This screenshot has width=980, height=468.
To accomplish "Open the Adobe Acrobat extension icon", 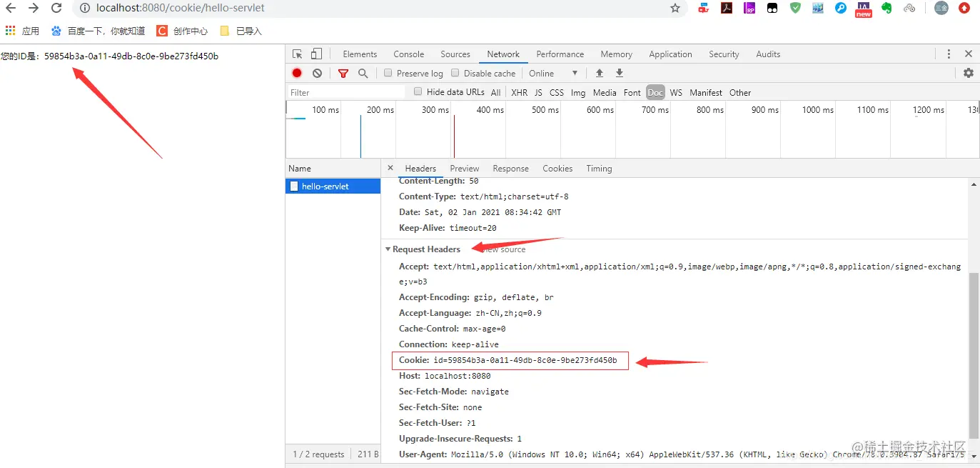I will pos(727,8).
